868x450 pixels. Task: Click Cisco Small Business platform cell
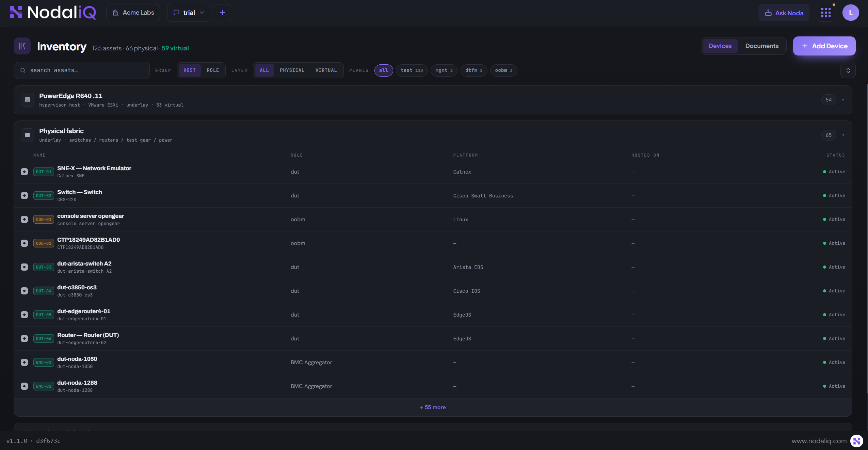[483, 196]
